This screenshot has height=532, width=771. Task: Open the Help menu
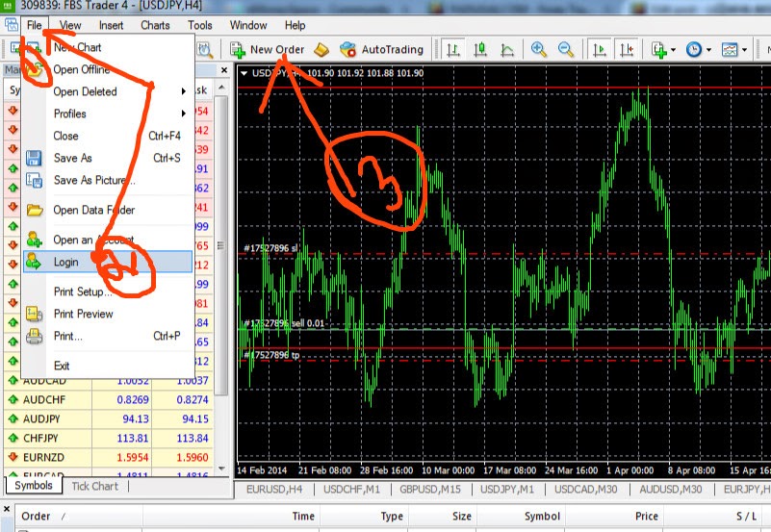[x=296, y=25]
